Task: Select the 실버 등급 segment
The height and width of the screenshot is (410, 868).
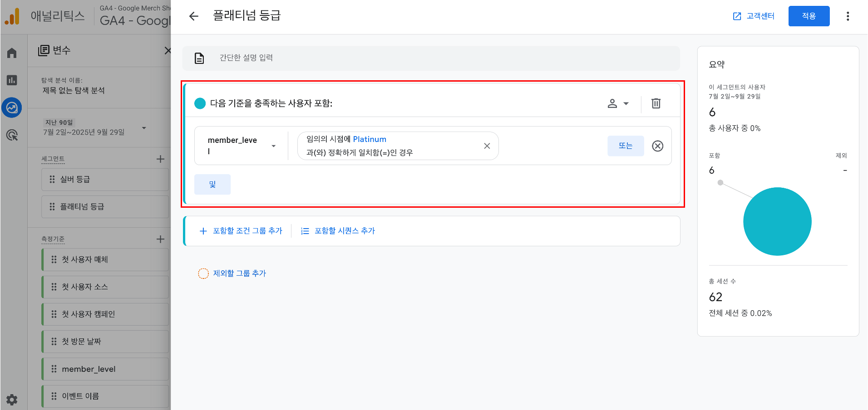Action: tap(105, 179)
